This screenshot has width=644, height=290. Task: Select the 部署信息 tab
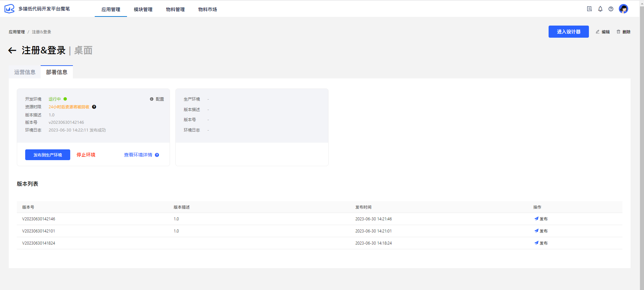[57, 72]
